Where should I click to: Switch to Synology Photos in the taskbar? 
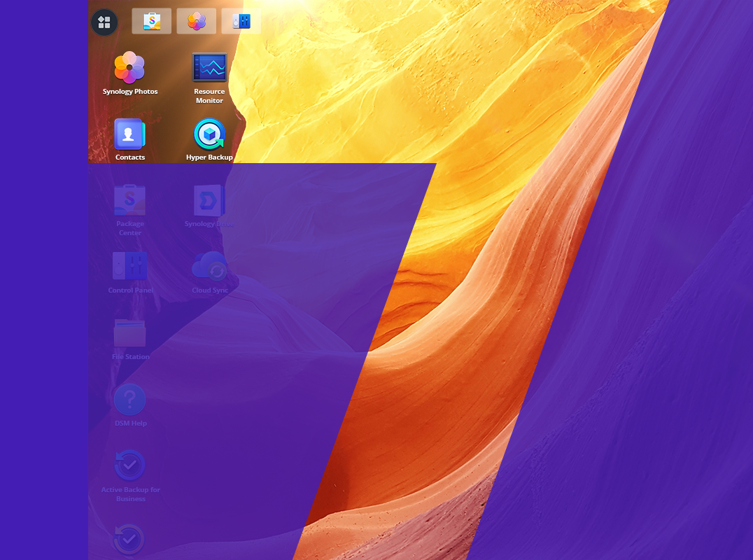tap(197, 21)
